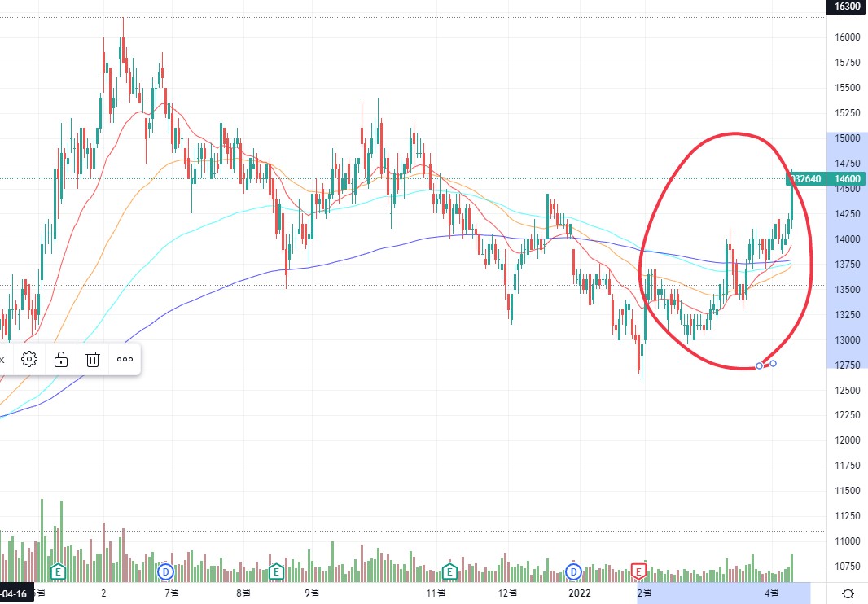
Task: Open chart settings gear at axis corner
Action: 848,594
